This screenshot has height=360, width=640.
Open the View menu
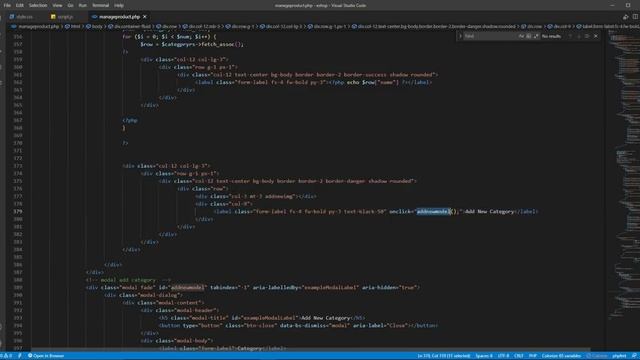point(57,5)
